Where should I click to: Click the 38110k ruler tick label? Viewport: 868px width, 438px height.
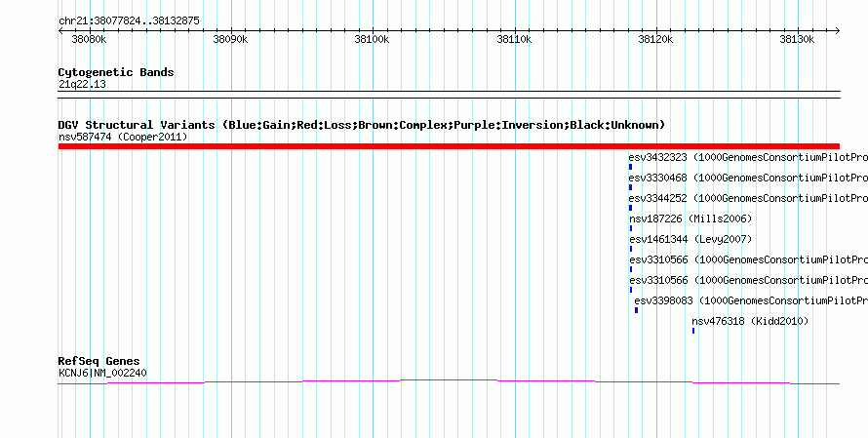pyautogui.click(x=514, y=39)
